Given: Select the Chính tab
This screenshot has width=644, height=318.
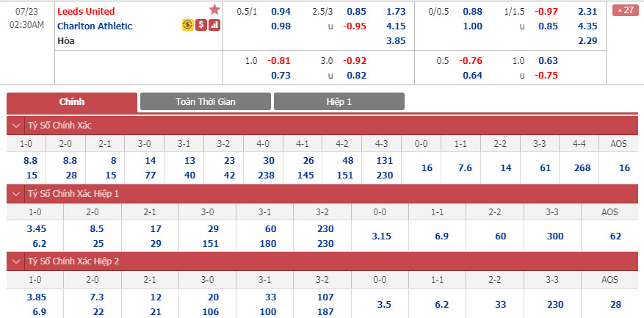Looking at the screenshot, I should coord(72,102).
